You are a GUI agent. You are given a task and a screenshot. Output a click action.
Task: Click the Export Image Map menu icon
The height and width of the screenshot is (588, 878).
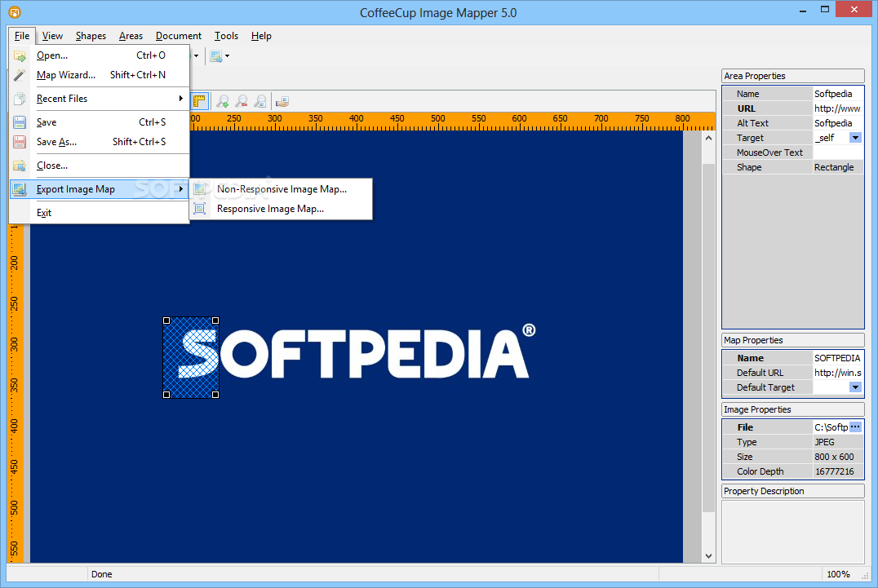click(20, 189)
